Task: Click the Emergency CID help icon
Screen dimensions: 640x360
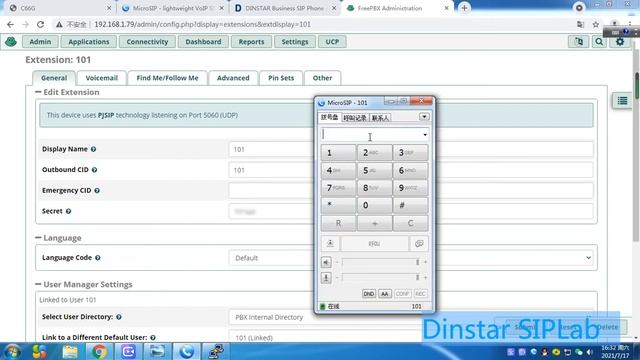Action: [97, 191]
